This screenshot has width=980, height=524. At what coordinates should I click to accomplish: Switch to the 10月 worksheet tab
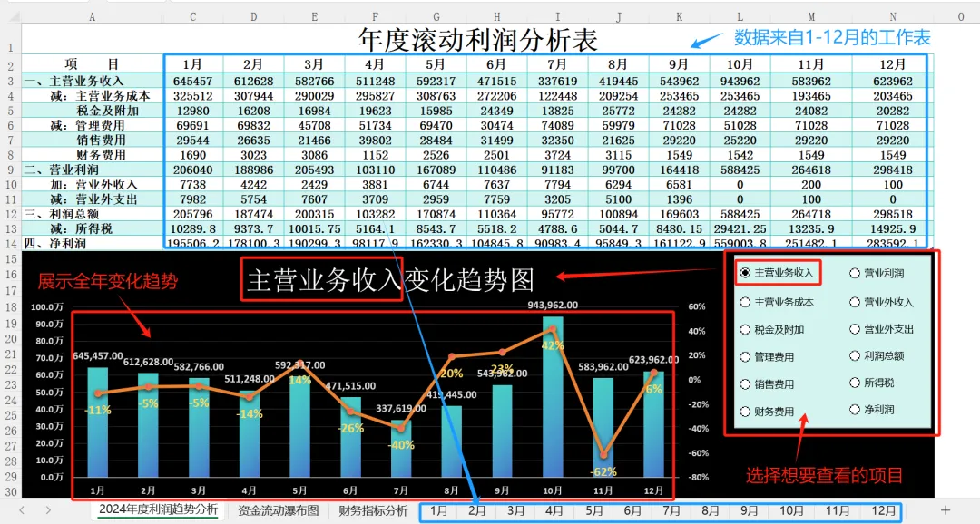coord(791,511)
